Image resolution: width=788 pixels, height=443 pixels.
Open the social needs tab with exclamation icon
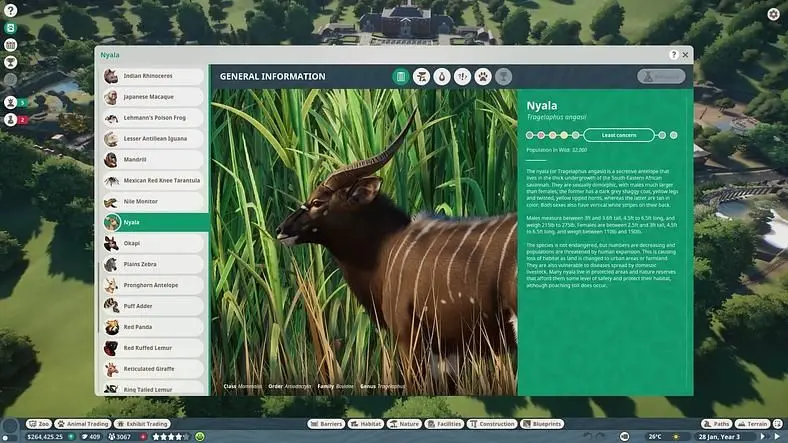pos(462,77)
